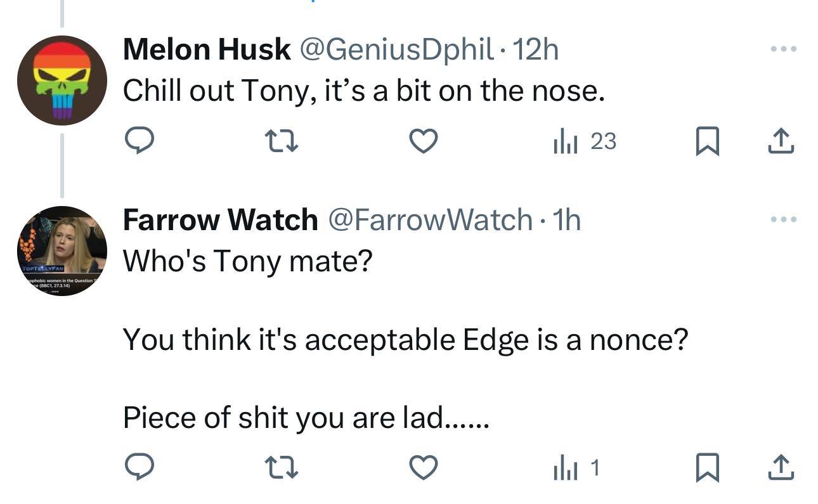
Task: Open Melon Husk's rainbow skull avatar
Action: point(60,80)
